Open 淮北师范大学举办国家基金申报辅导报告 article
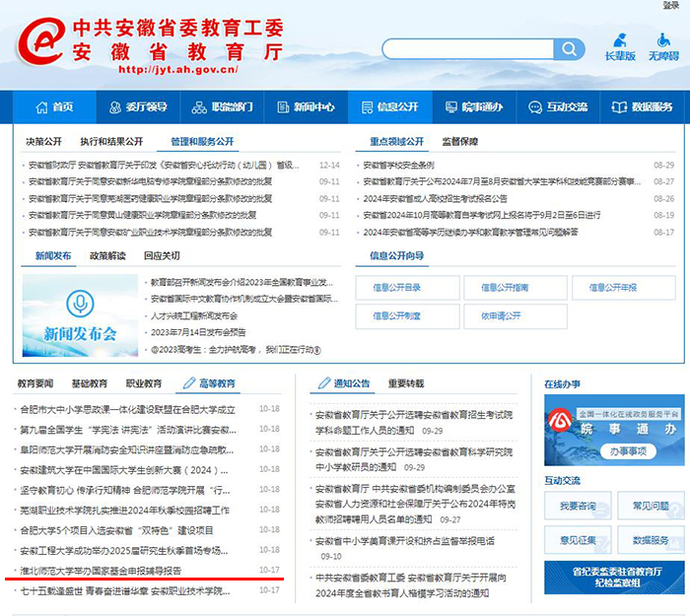Image resolution: width=690 pixels, height=616 pixels. (101, 570)
